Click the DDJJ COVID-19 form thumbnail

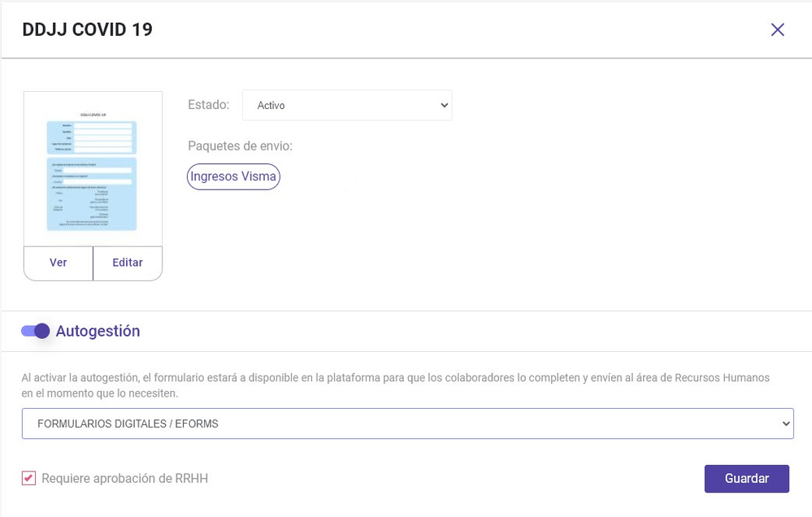coord(93,169)
